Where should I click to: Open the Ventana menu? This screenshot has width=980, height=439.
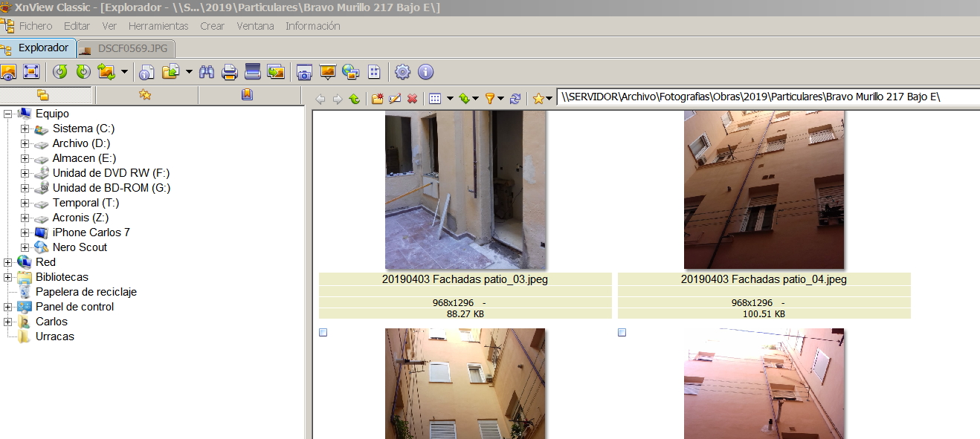pyautogui.click(x=255, y=26)
